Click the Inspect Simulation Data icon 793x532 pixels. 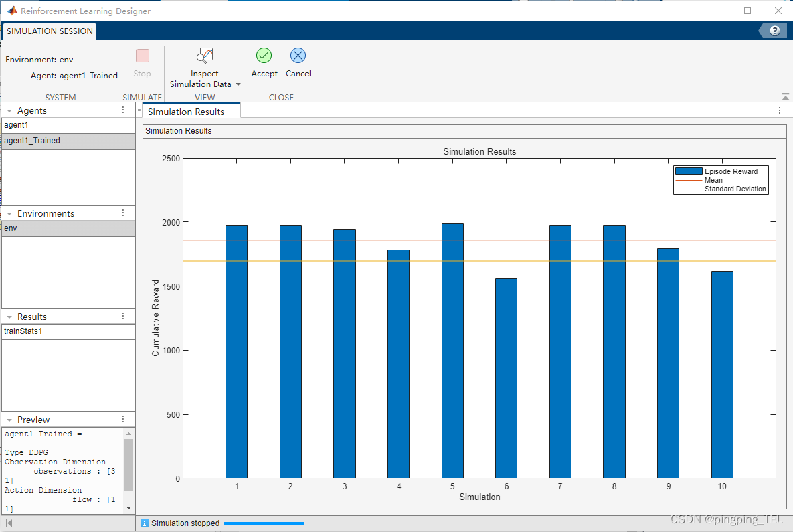coord(204,56)
